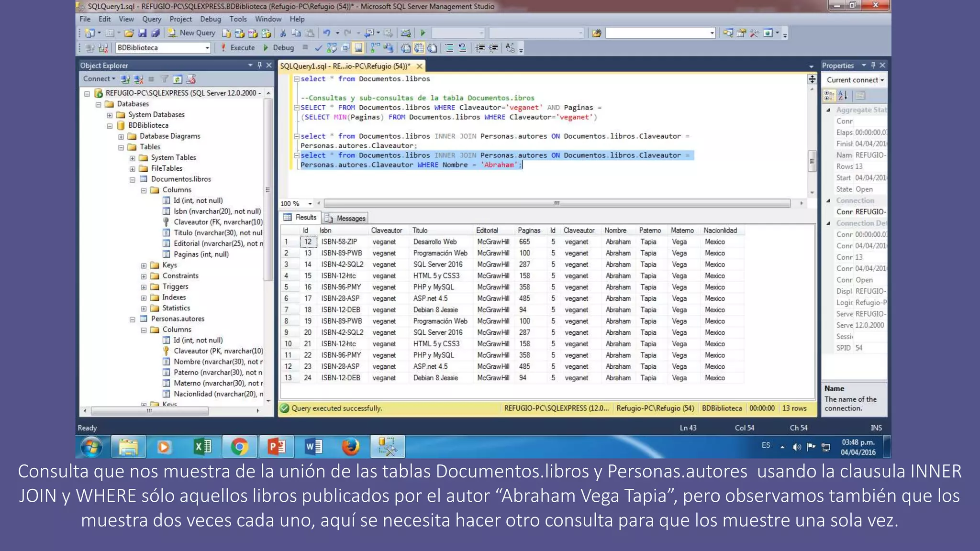This screenshot has height=551, width=980.
Task: Click the Debug green arrow icon
Action: tap(266, 48)
